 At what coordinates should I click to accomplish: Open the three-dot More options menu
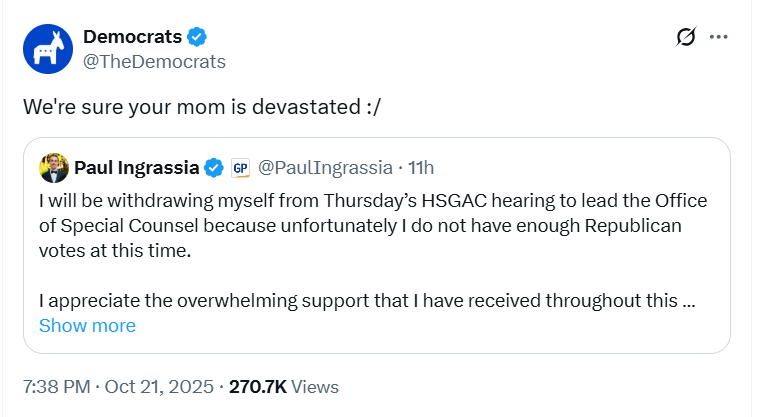[x=718, y=37]
